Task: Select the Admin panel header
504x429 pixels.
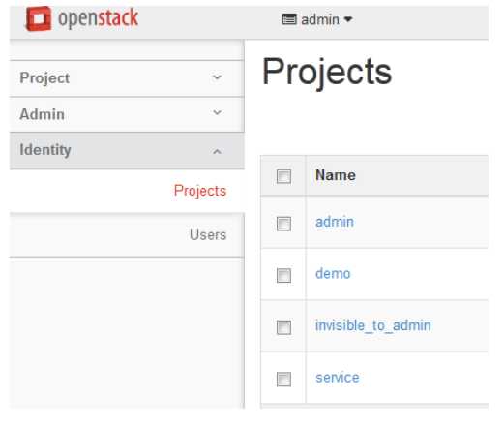Action: [127, 114]
